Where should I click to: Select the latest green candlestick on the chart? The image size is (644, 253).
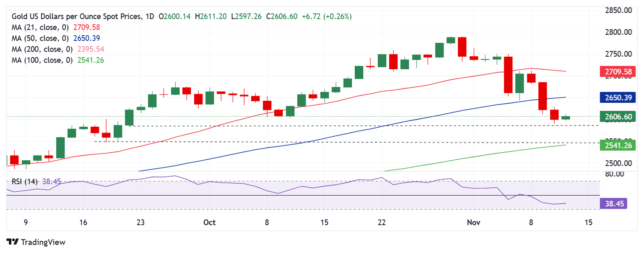(x=566, y=117)
